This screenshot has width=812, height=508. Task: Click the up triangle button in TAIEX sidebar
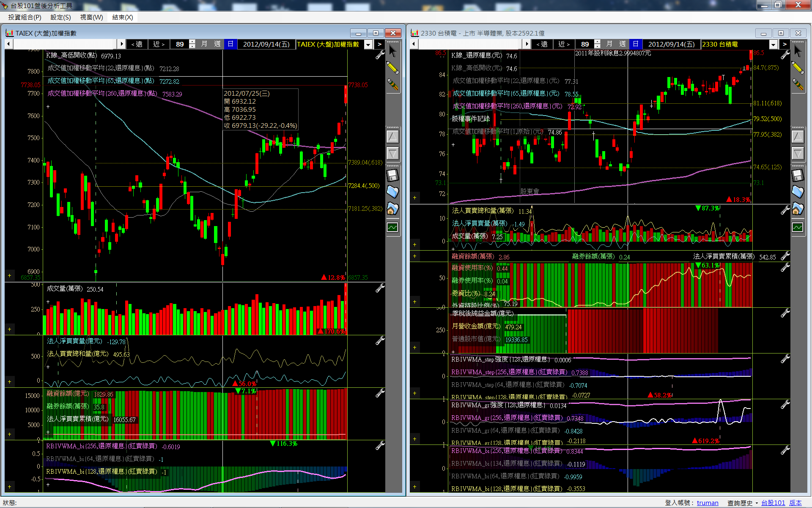click(x=392, y=136)
